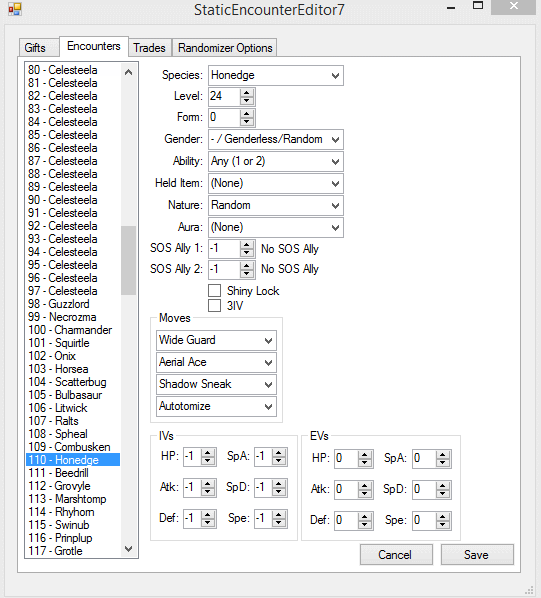Viewport: 541px width, 598px height.
Task: Select highlighted 110 - Honedge entry
Action: pos(73,460)
